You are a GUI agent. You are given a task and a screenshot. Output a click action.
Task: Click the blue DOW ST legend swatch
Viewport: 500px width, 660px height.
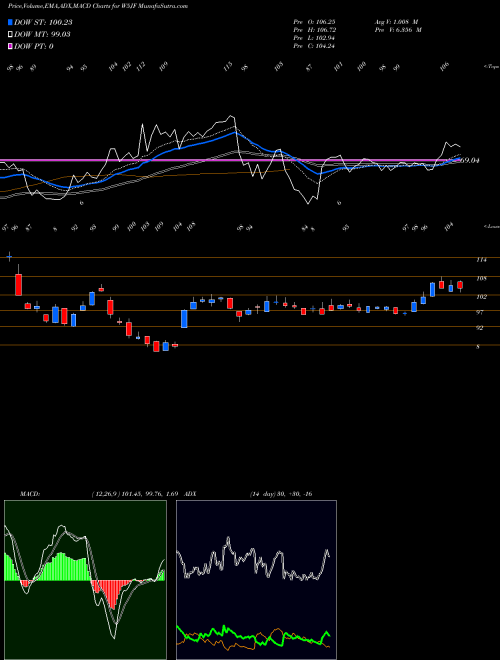click(10, 22)
